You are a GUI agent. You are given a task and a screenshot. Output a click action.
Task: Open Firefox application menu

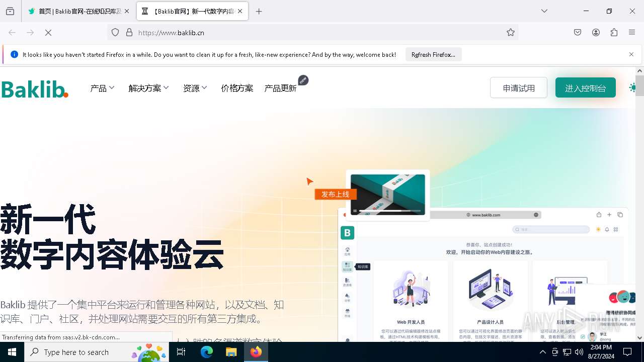tap(632, 33)
